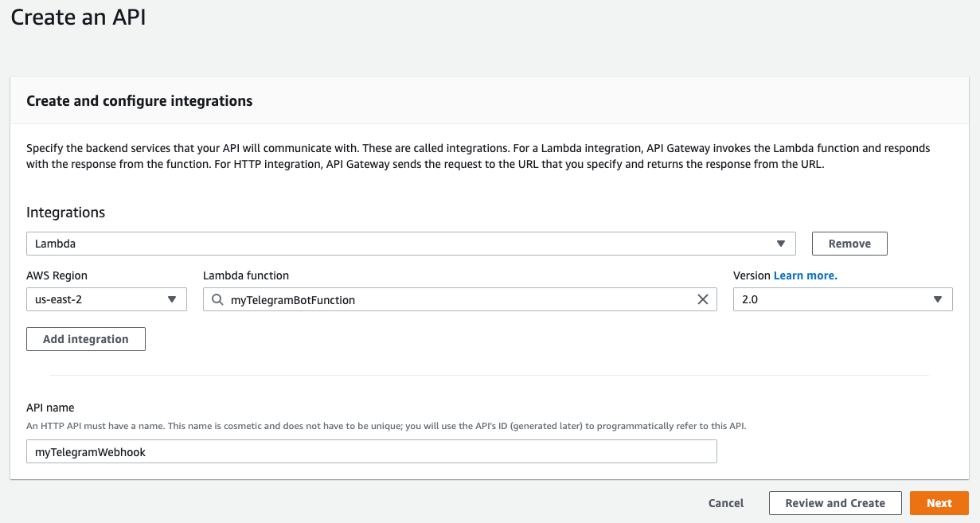Click the chevron on the Lambda integration type selector

[x=783, y=244]
